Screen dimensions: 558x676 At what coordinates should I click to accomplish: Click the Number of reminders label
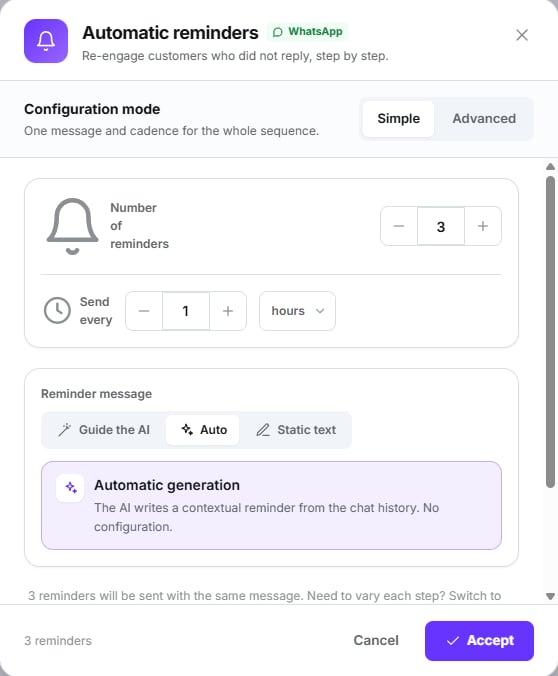(x=139, y=225)
